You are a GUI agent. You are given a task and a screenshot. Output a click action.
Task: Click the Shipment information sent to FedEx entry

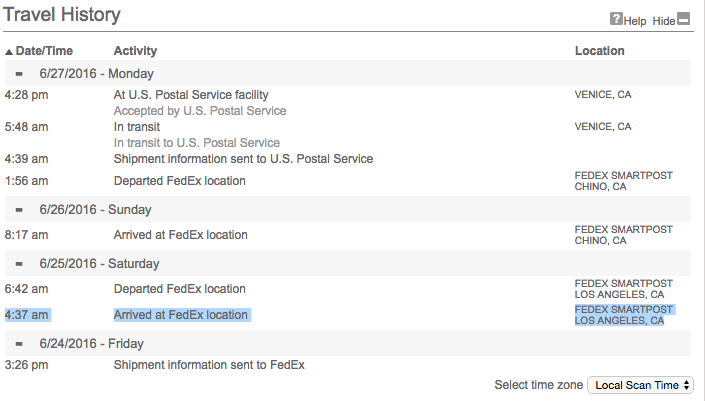[209, 365]
